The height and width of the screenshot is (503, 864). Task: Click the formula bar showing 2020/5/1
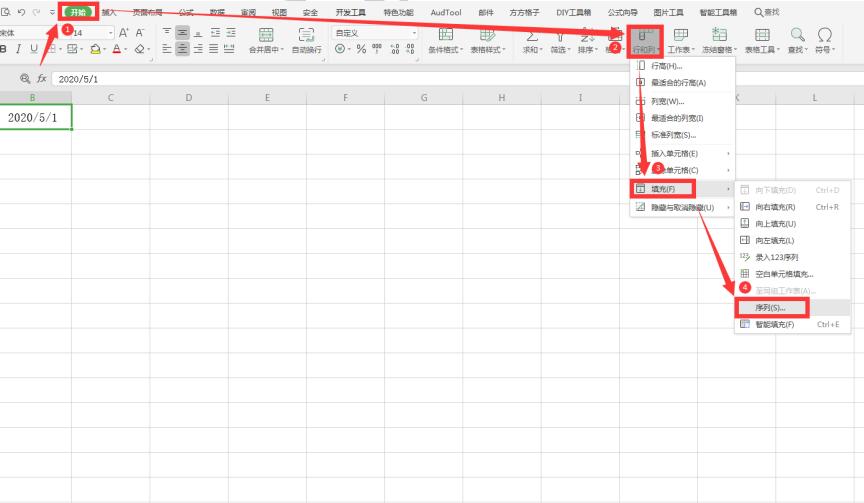tap(457, 79)
